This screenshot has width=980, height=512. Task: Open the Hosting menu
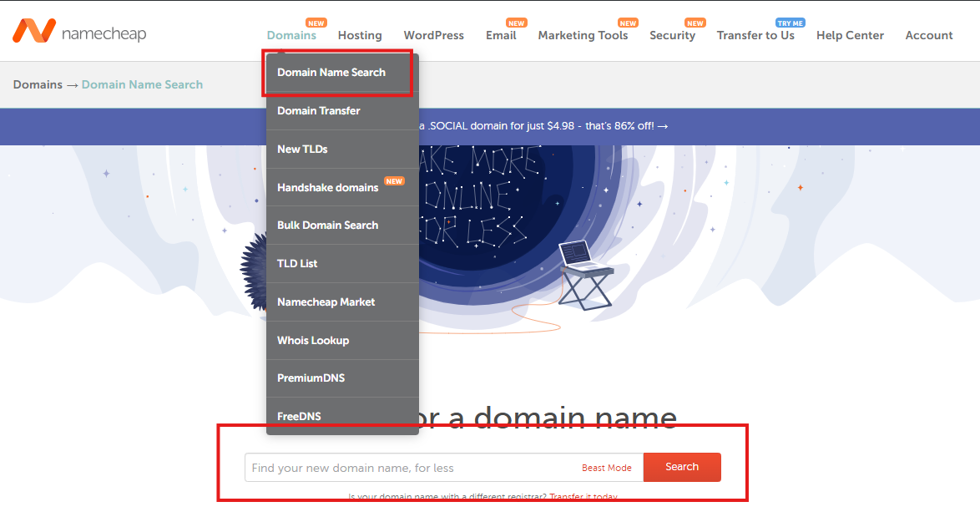360,36
